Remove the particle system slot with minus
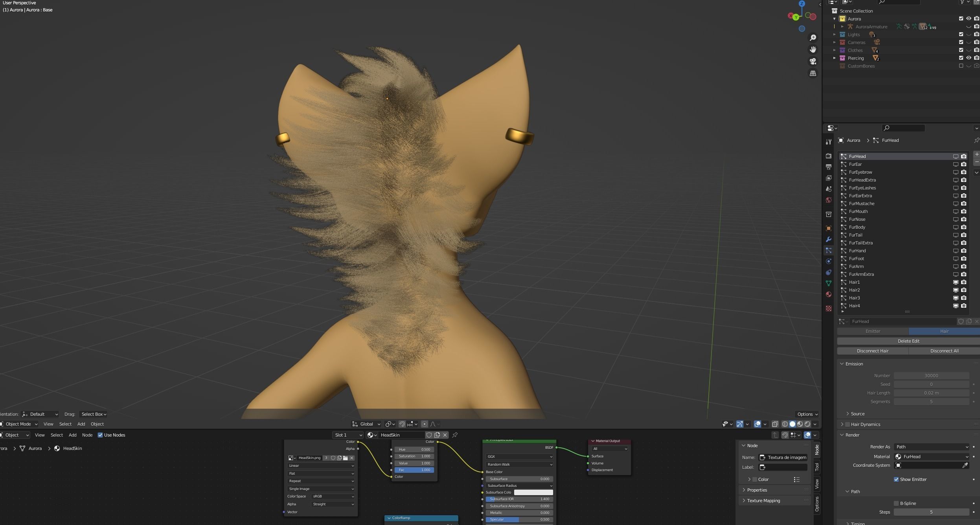Viewport: 980px width, 525px height. pos(976,162)
